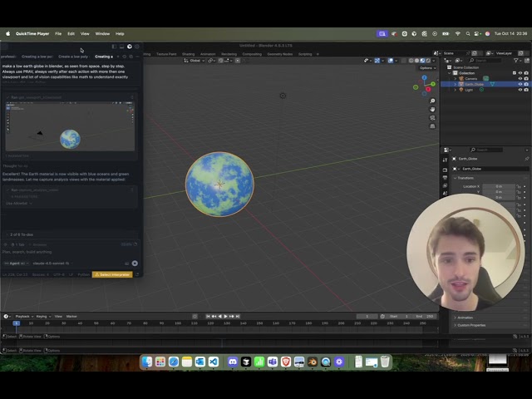Expand the Animation panel in properties
The width and height of the screenshot is (532, 399).
coord(465,318)
